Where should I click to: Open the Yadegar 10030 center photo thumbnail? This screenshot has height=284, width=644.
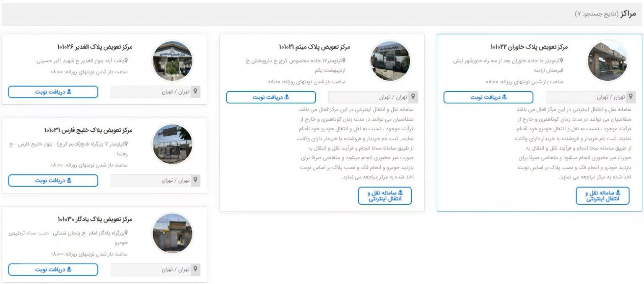(172, 233)
